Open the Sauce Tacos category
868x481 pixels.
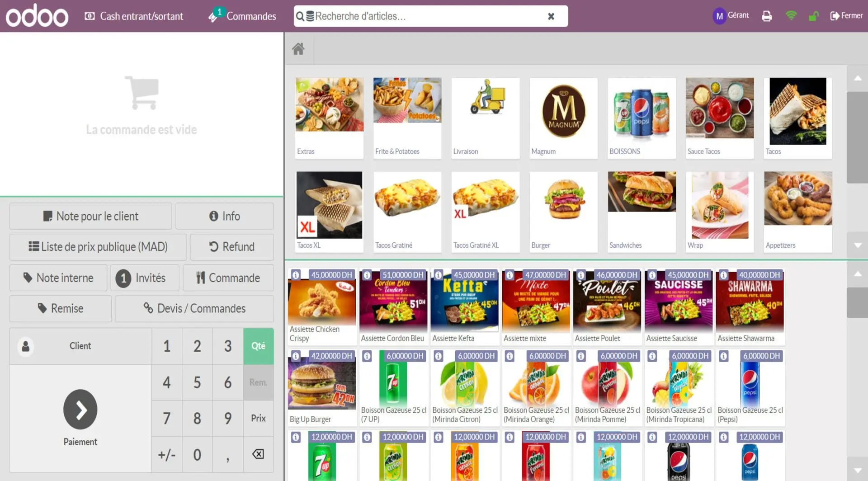(x=719, y=118)
